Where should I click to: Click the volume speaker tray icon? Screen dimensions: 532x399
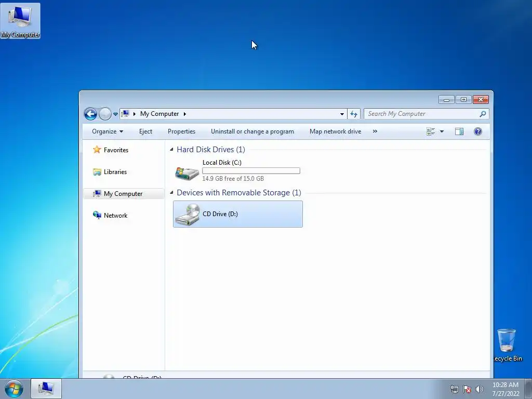(479, 389)
